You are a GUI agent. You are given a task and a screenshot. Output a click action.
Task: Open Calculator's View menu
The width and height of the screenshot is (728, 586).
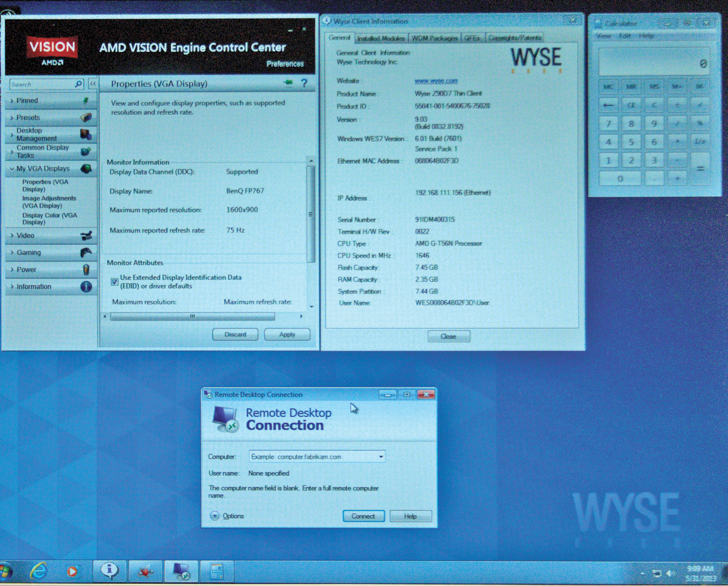[603, 36]
